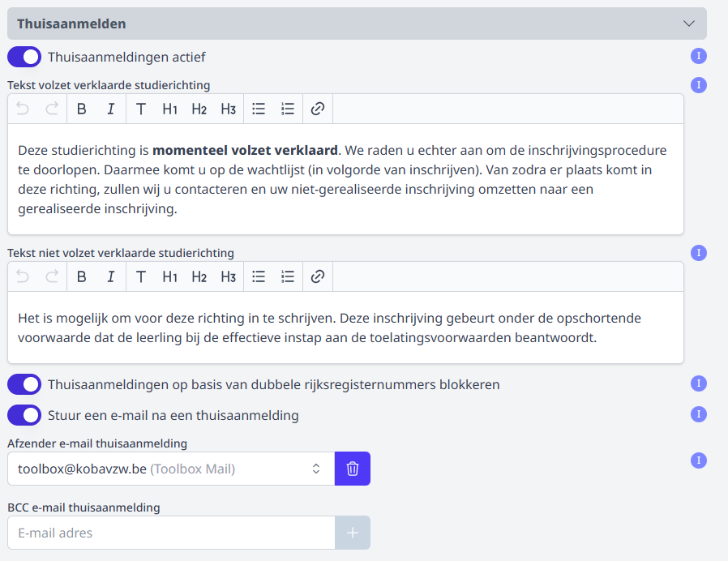
Task: Disable dubbele rijksregisternummers blokkeren switch
Action: [24, 384]
